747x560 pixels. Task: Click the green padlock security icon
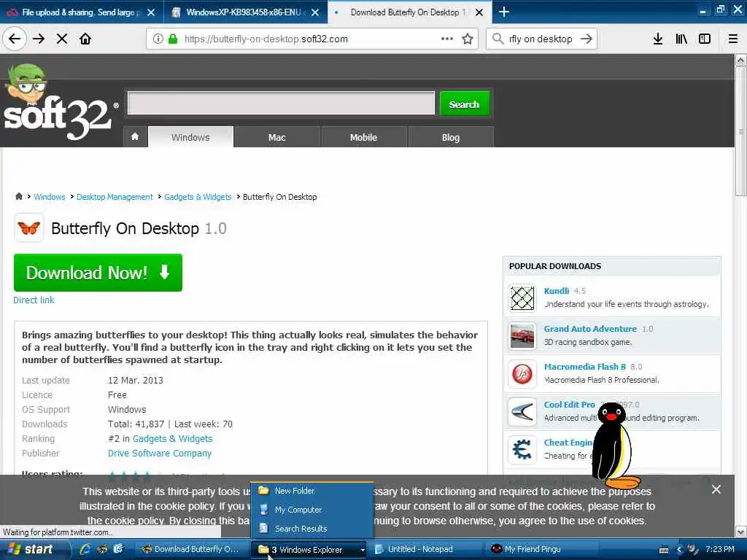tap(172, 39)
